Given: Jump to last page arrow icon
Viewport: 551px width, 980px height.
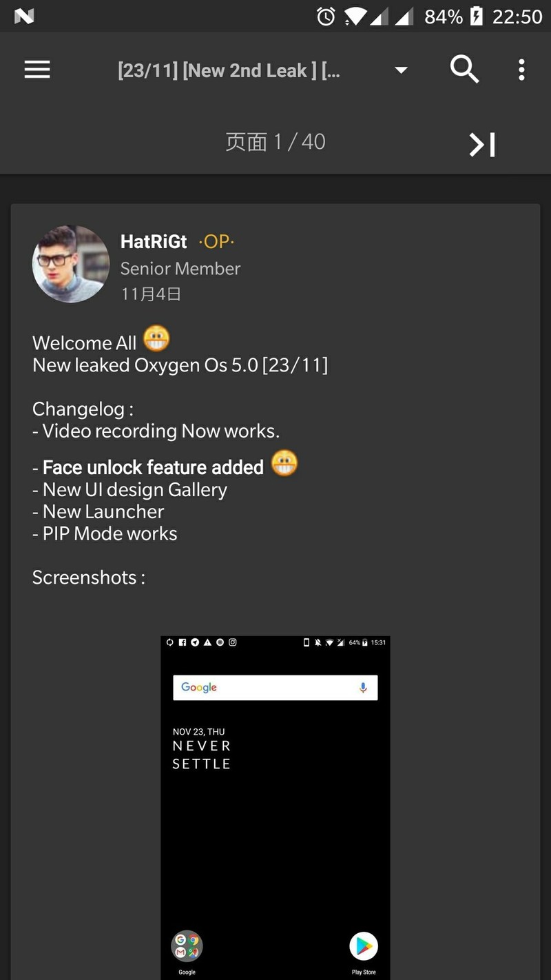Looking at the screenshot, I should coord(482,144).
